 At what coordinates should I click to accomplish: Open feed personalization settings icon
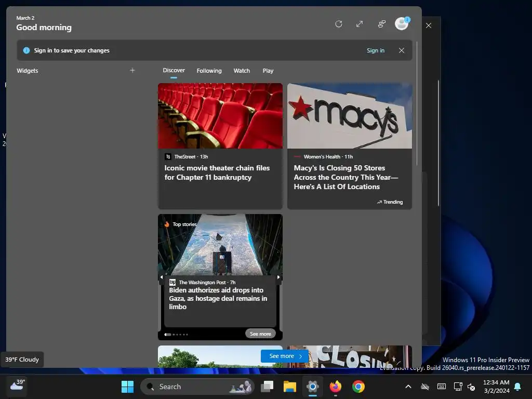pos(382,24)
